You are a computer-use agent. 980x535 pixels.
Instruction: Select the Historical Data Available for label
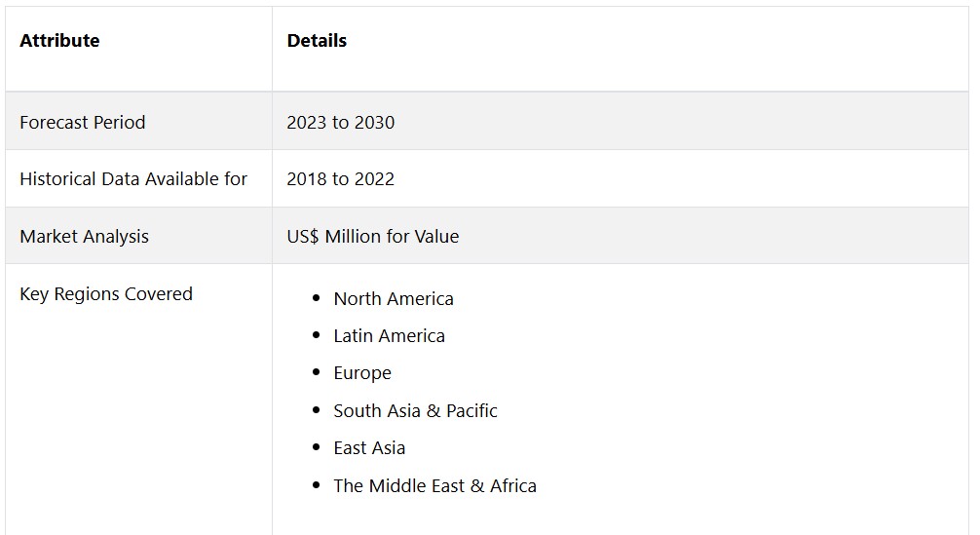click(x=133, y=179)
